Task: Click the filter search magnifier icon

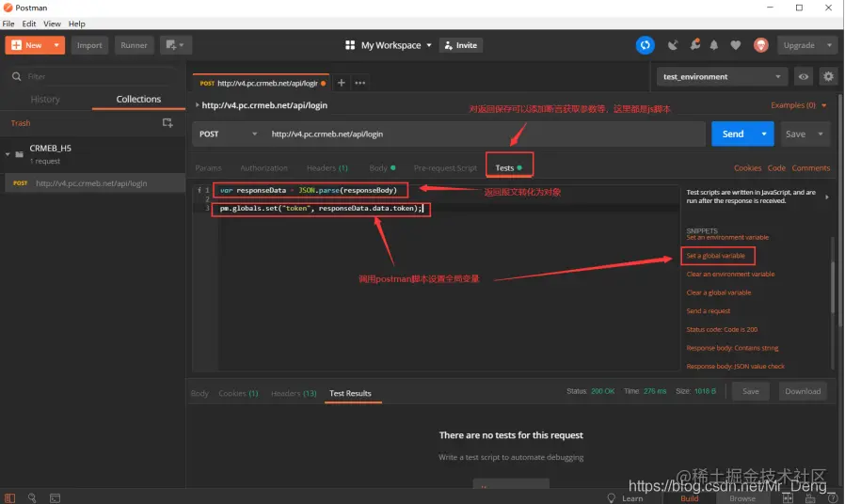Action: (x=17, y=76)
